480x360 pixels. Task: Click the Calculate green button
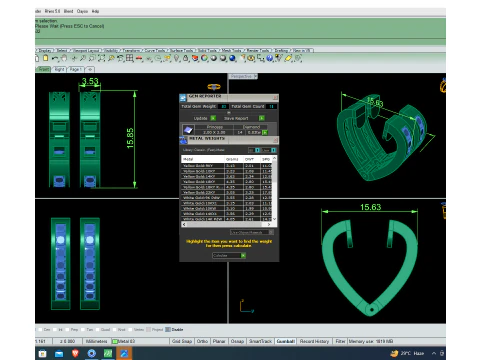pos(243,256)
